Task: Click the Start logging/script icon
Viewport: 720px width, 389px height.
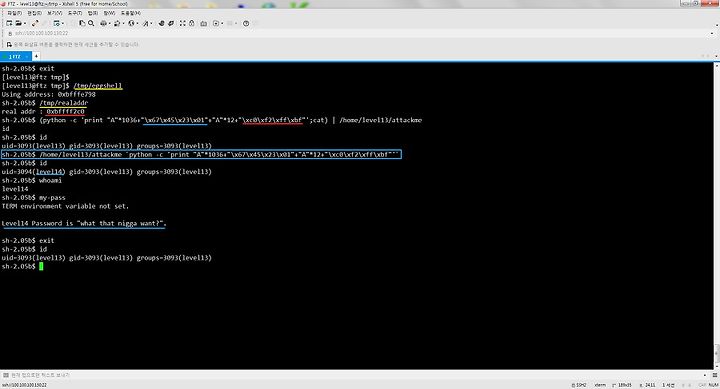Action: (216, 23)
